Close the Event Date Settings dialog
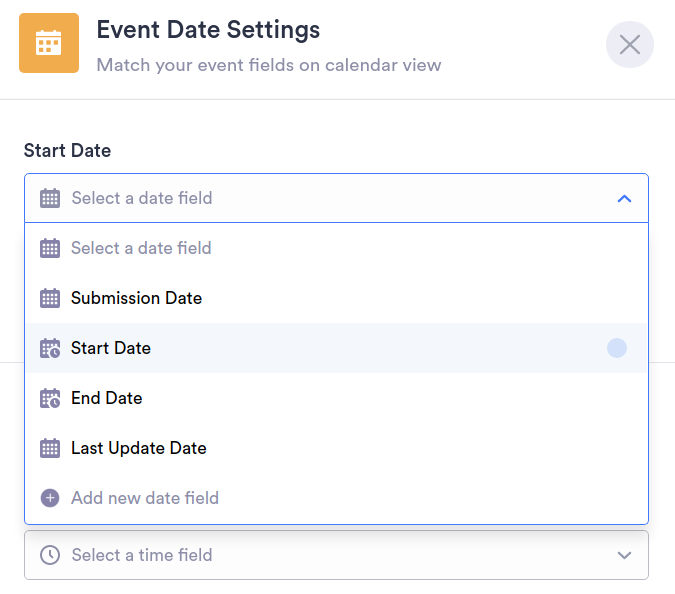 pyautogui.click(x=629, y=44)
